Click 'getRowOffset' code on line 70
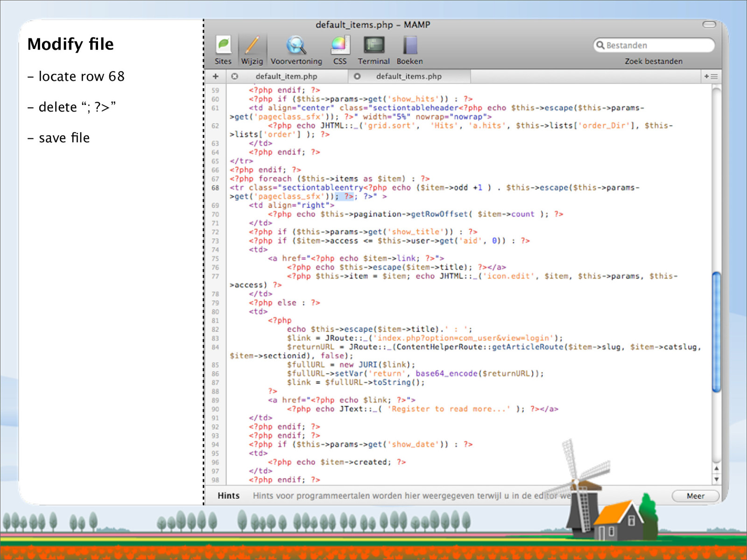This screenshot has width=747, height=560. coord(439,214)
